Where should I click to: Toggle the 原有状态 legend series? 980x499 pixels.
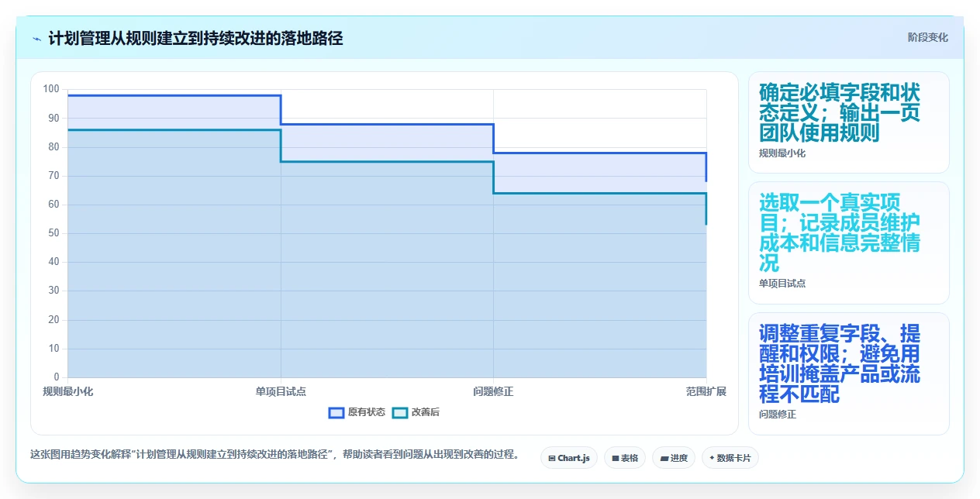357,412
